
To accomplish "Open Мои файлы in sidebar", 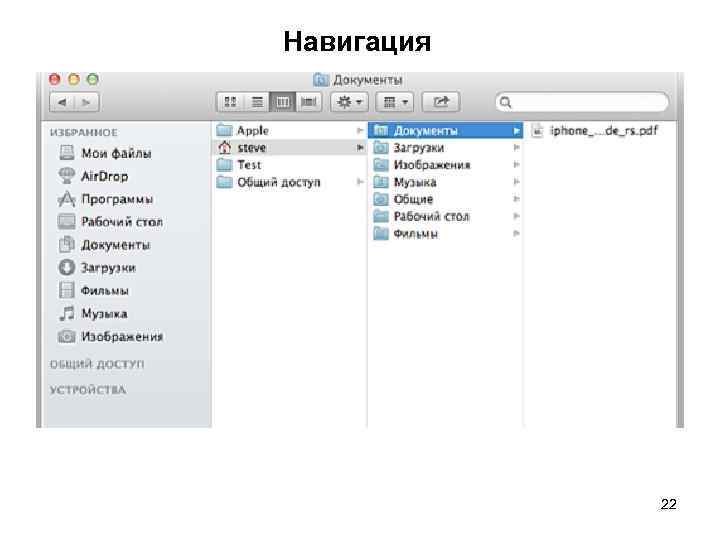I will click(105, 153).
